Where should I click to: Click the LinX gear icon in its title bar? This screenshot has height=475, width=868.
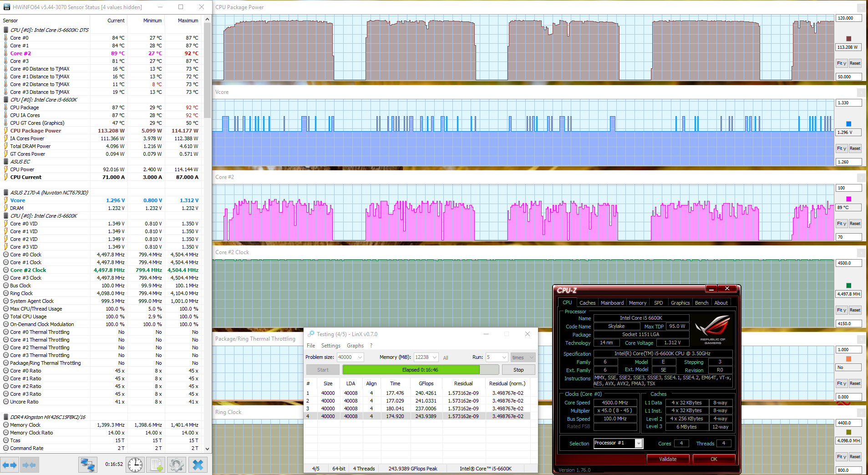311,334
